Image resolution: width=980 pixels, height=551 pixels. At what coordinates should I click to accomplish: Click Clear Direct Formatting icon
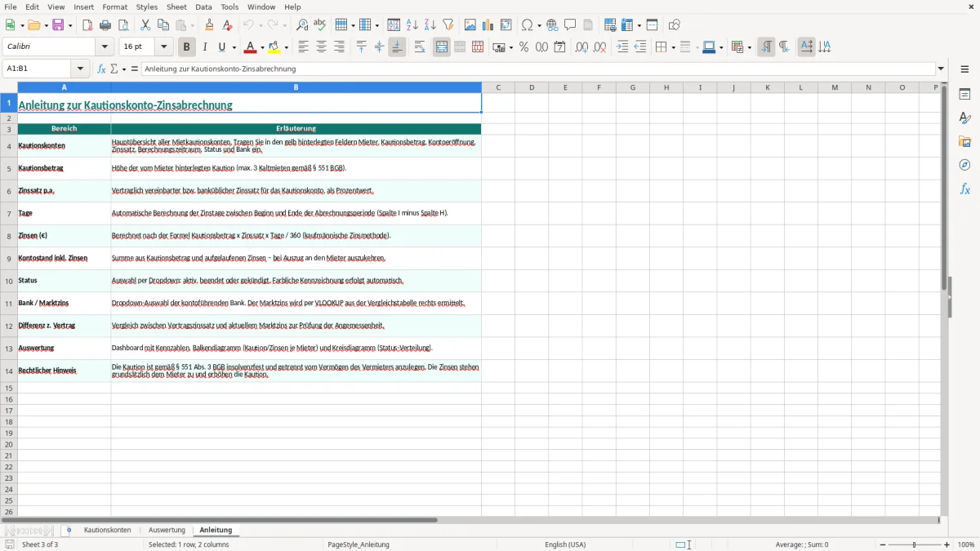227,25
